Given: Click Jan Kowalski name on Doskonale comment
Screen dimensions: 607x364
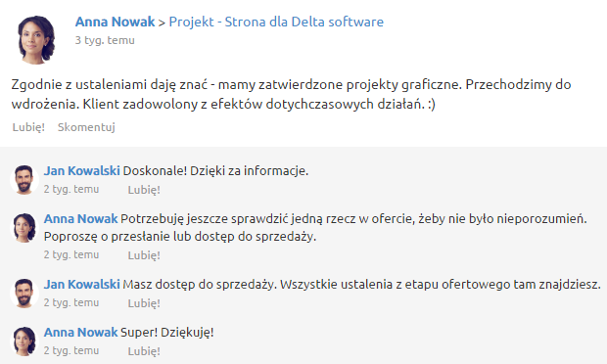Looking at the screenshot, I should coord(81,170).
